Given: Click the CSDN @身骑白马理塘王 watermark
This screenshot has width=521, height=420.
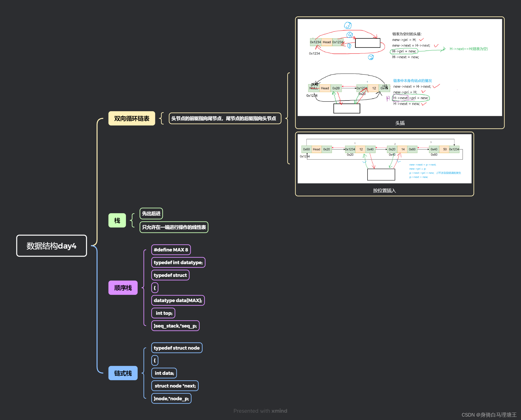Looking at the screenshot, I should 489,415.
